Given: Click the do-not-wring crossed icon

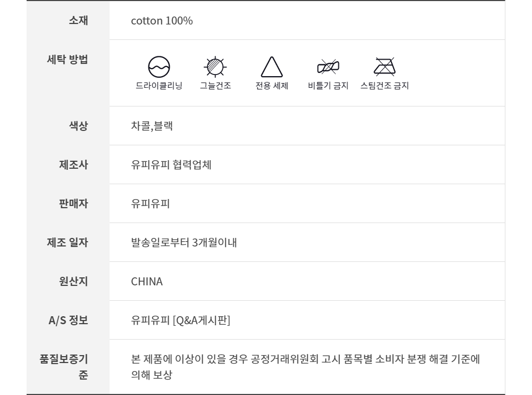Looking at the screenshot, I should click(328, 67).
